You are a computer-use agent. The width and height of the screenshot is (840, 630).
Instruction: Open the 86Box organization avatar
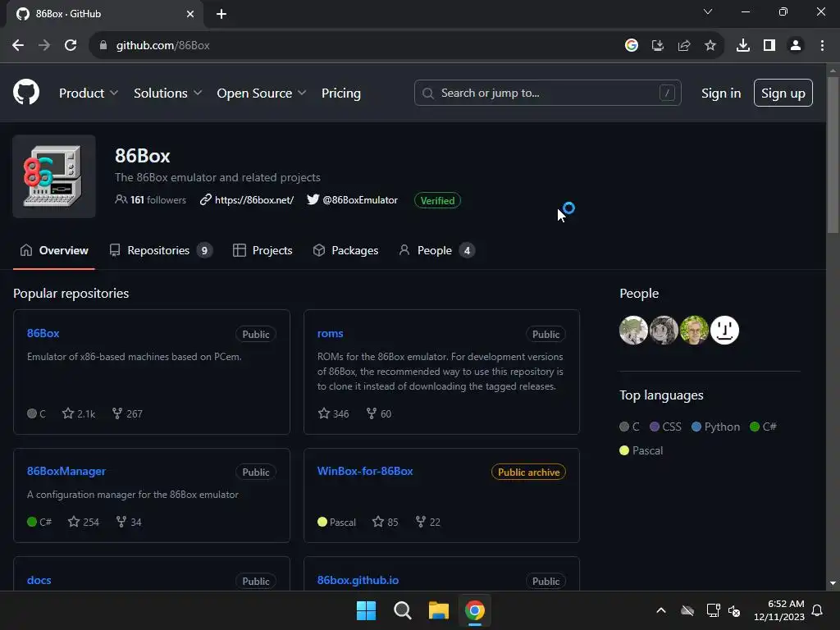coord(54,176)
